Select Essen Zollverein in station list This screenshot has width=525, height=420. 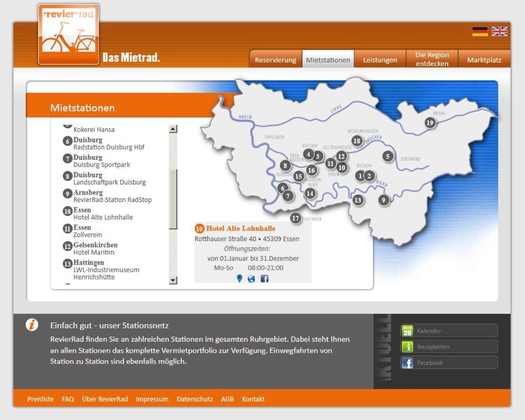tap(88, 231)
